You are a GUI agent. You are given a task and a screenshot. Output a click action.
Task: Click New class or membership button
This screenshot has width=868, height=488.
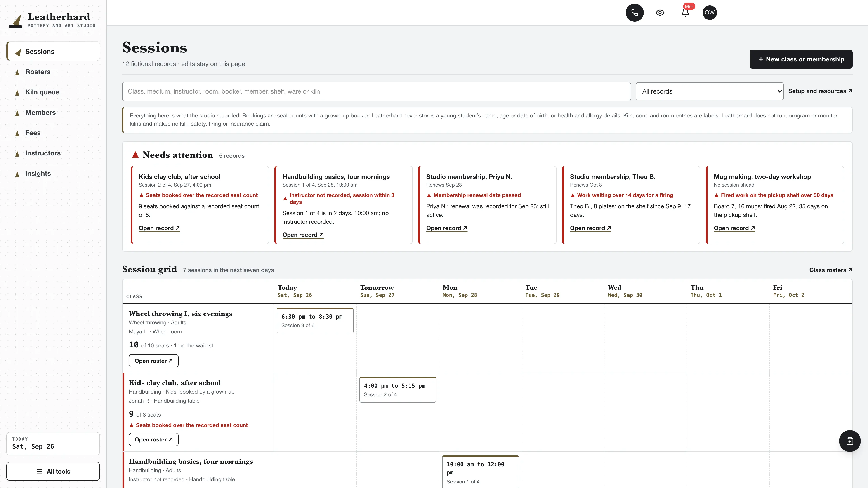801,59
